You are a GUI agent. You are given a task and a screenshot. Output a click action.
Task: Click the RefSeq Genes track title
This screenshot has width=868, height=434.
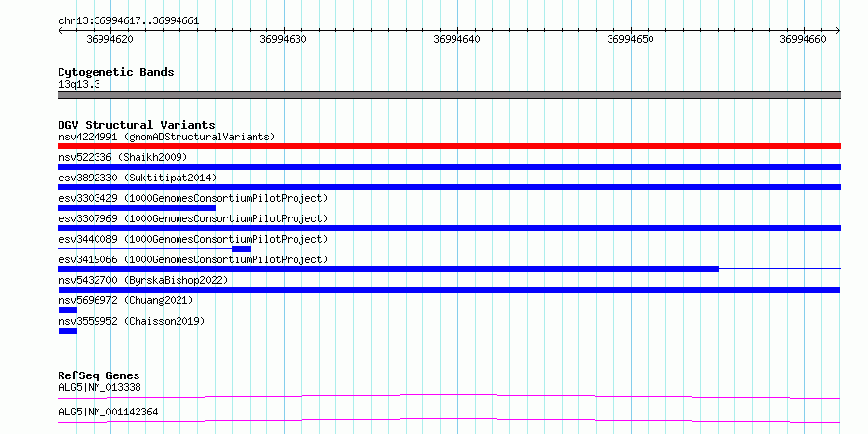[x=99, y=375]
